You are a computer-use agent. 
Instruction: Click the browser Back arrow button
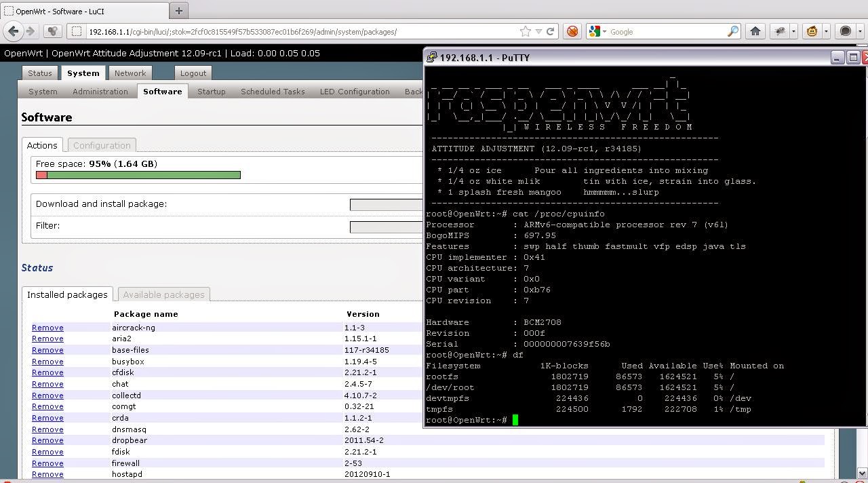[x=14, y=31]
